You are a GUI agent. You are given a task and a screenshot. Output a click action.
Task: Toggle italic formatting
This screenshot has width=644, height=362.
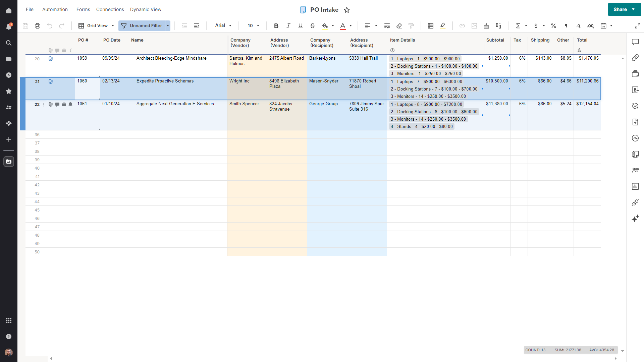pyautogui.click(x=288, y=25)
